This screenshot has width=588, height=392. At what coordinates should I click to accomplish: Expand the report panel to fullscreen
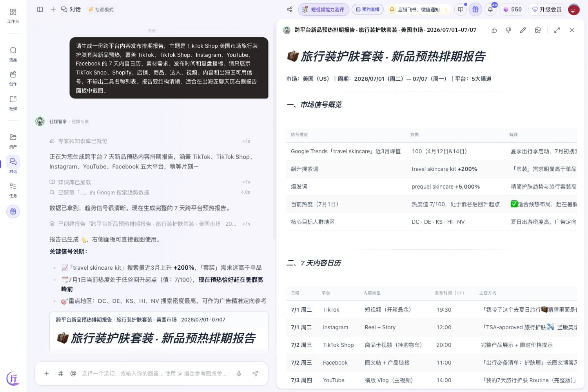557,30
